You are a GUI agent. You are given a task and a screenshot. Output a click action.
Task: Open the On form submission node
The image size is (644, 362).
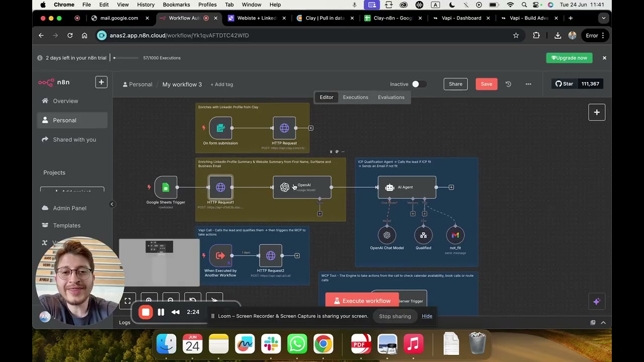pos(220,128)
